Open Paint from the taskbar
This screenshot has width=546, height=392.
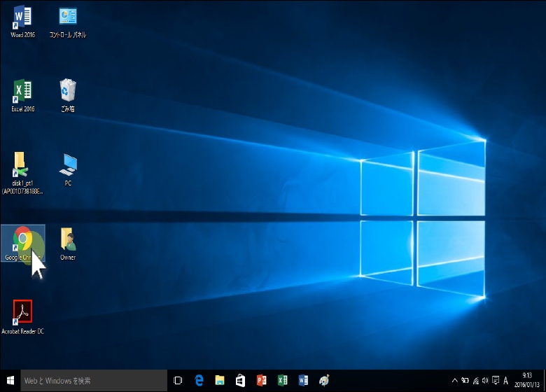pyautogui.click(x=324, y=380)
